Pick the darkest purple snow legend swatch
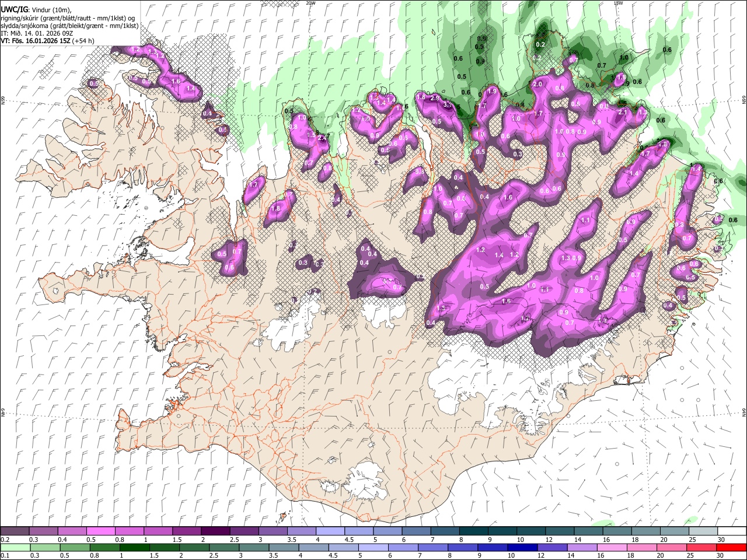This screenshot has width=747, height=560. (215, 531)
